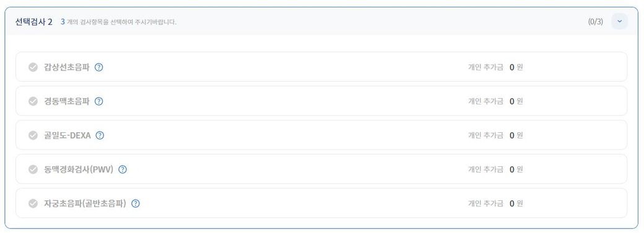This screenshot has width=644, height=233.
Task: View help for 자궁초음파(골반초음파)
Action: (136, 203)
